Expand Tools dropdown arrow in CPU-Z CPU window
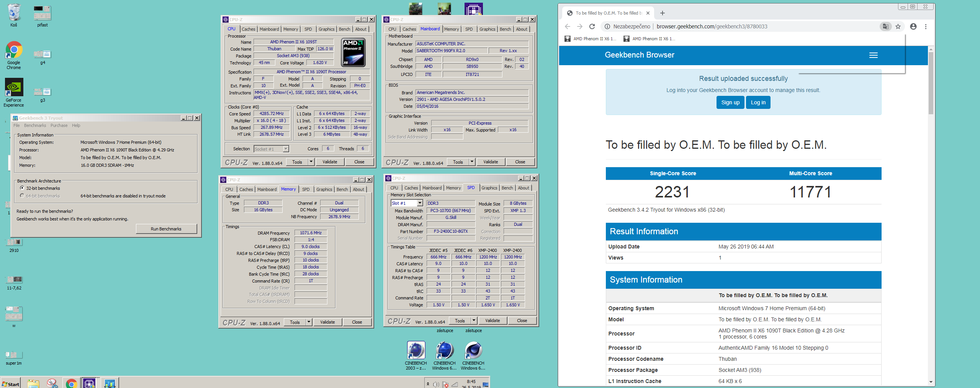This screenshot has height=388, width=980. pyautogui.click(x=311, y=162)
